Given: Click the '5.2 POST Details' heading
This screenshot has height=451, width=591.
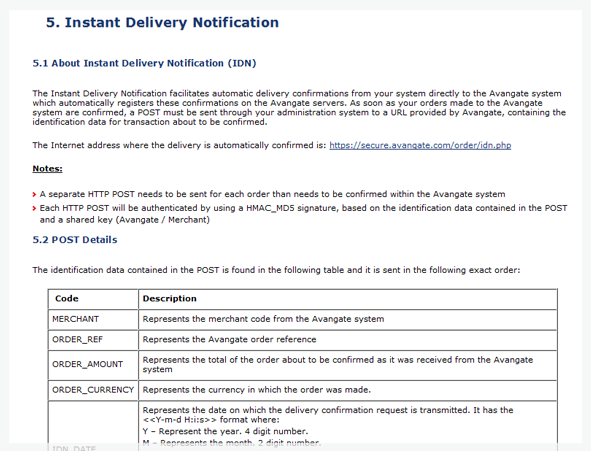Looking at the screenshot, I should 75,240.
